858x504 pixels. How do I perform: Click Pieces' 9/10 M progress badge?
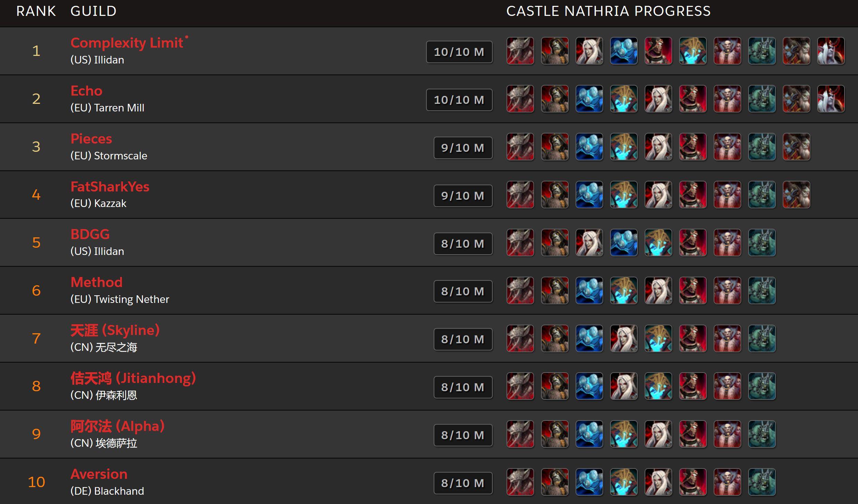coord(463,148)
